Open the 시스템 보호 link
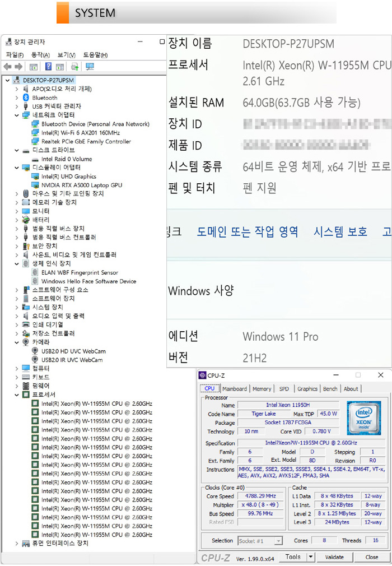This screenshot has height=566, width=392. [x=340, y=231]
